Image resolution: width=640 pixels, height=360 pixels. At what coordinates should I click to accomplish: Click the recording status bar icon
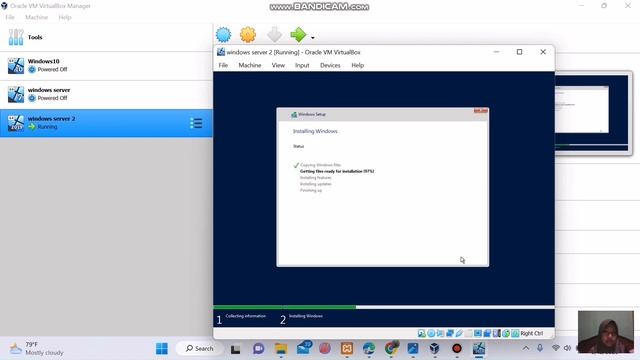tap(487, 333)
